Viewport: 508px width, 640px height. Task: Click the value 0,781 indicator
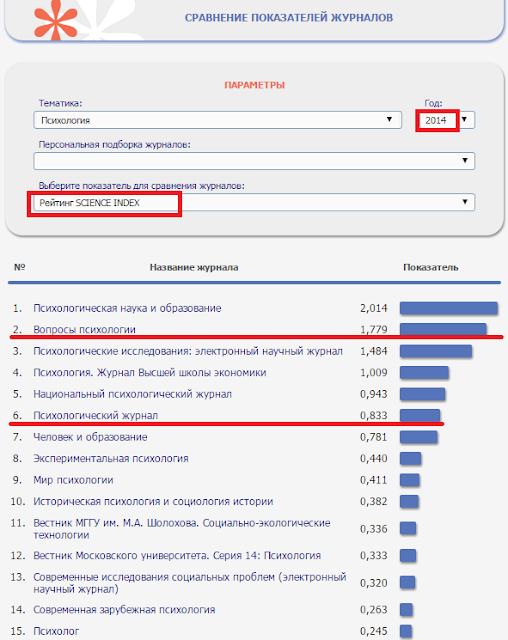(373, 437)
